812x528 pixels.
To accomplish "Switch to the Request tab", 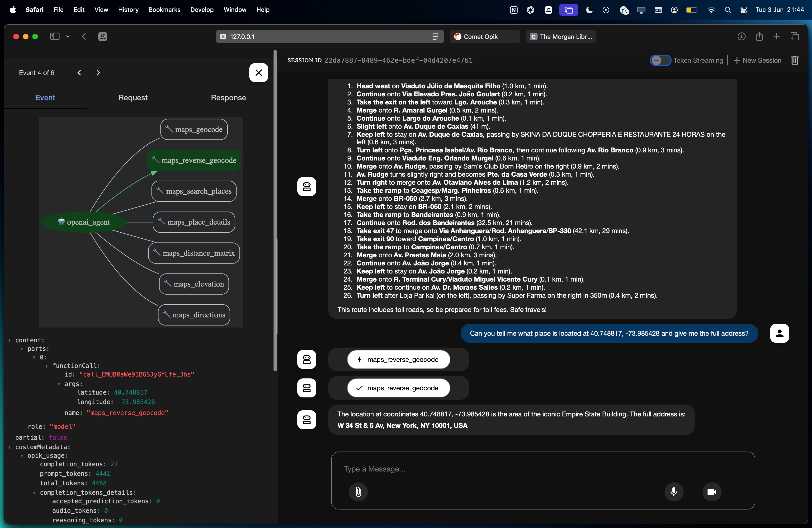I will pyautogui.click(x=133, y=98).
